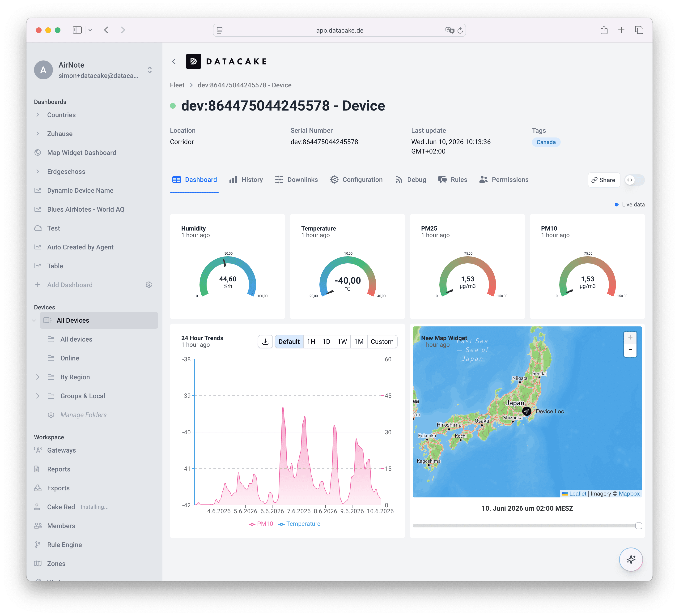Open Manage Folders

[83, 415]
